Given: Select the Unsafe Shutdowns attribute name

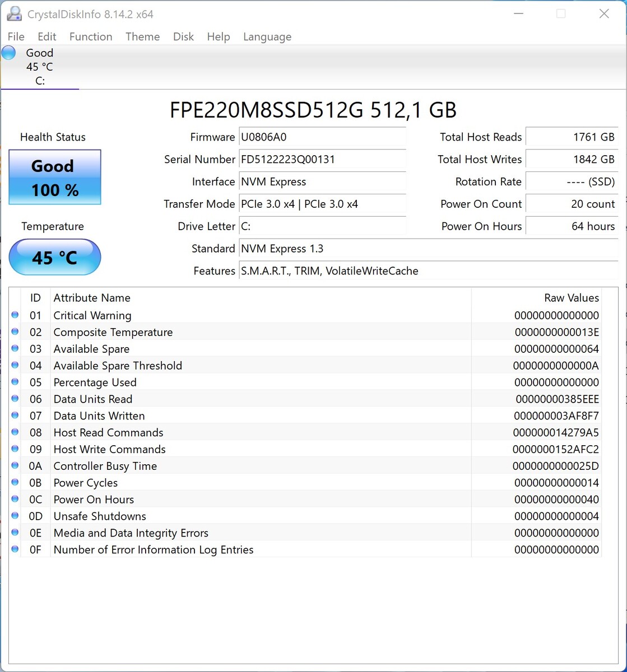Looking at the screenshot, I should (100, 516).
